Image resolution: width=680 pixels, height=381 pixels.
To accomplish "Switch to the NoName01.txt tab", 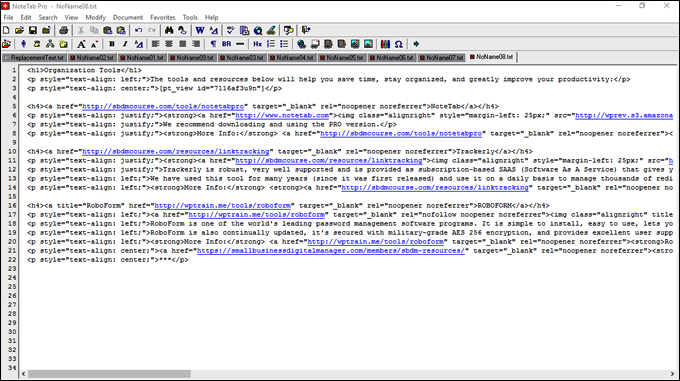I will click(142, 57).
